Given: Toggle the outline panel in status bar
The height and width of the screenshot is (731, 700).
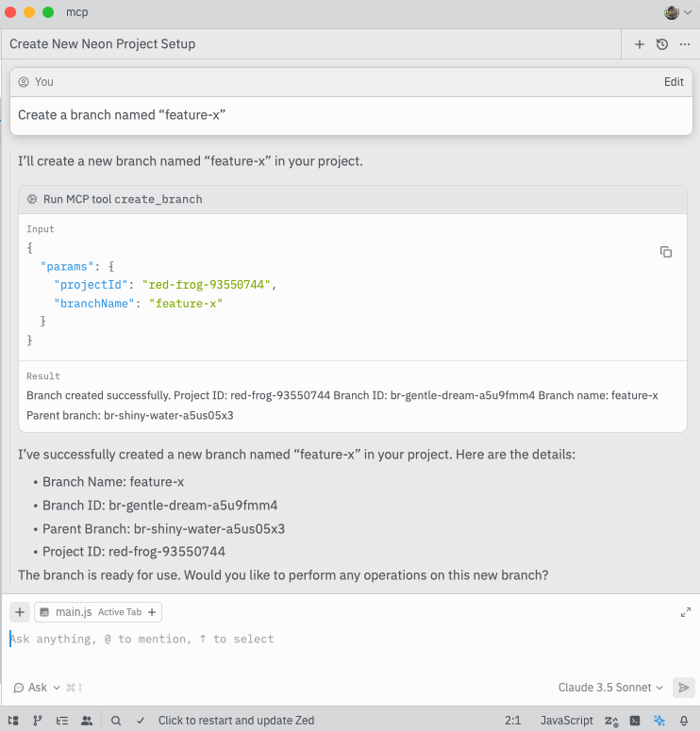Looking at the screenshot, I should tap(62, 721).
